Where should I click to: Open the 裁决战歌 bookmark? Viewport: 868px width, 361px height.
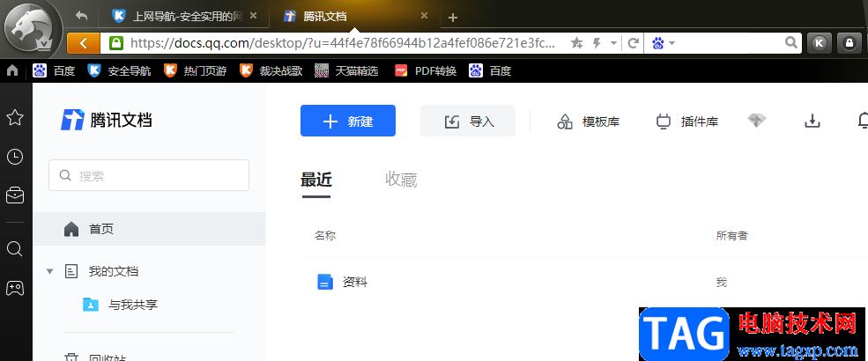coord(271,70)
